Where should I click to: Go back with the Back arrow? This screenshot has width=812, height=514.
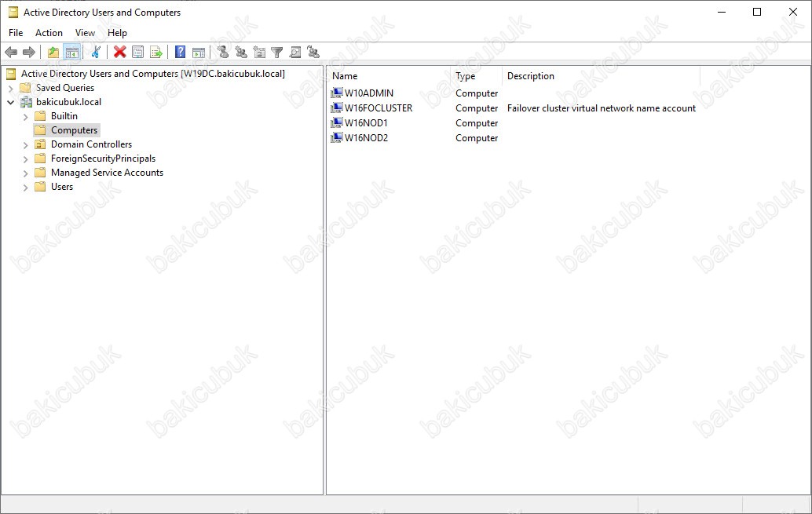click(11, 52)
